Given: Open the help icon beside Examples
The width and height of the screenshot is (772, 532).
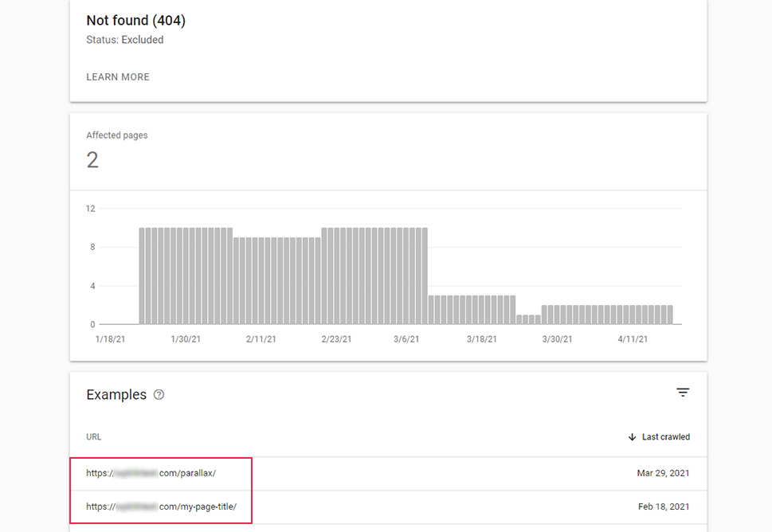Looking at the screenshot, I should (159, 395).
